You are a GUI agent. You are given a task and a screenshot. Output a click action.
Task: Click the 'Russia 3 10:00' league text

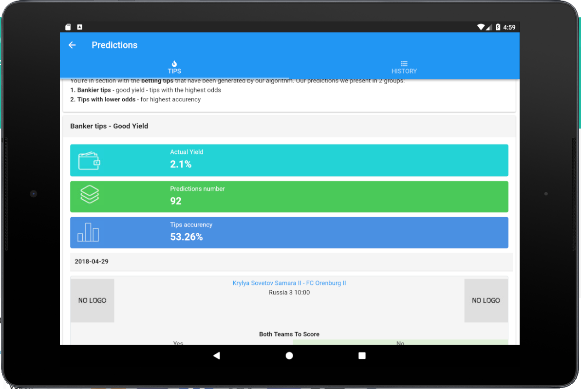[289, 293]
